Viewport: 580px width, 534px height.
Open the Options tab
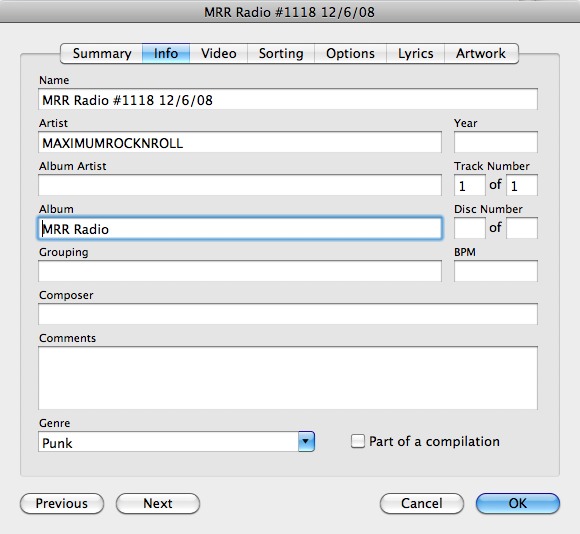350,53
